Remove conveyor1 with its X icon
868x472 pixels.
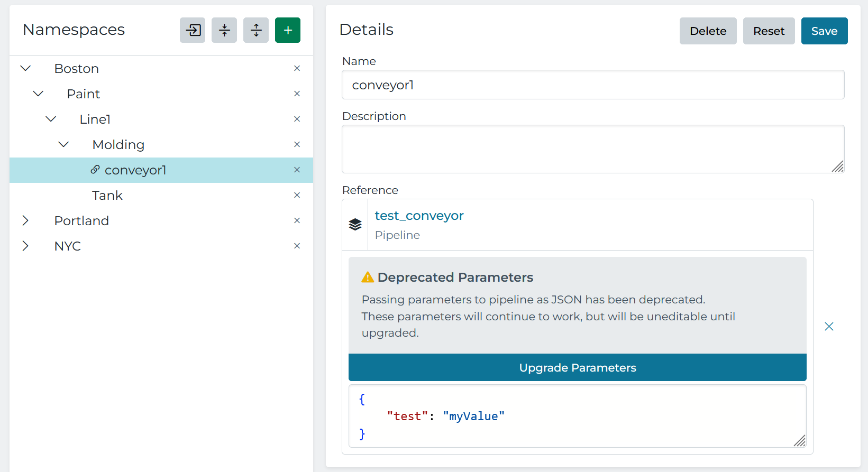297,170
